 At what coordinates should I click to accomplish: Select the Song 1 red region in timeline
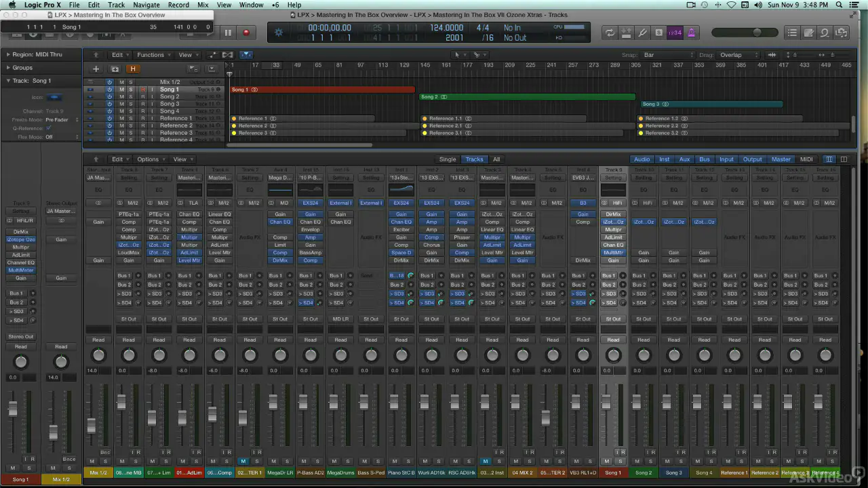coord(322,89)
